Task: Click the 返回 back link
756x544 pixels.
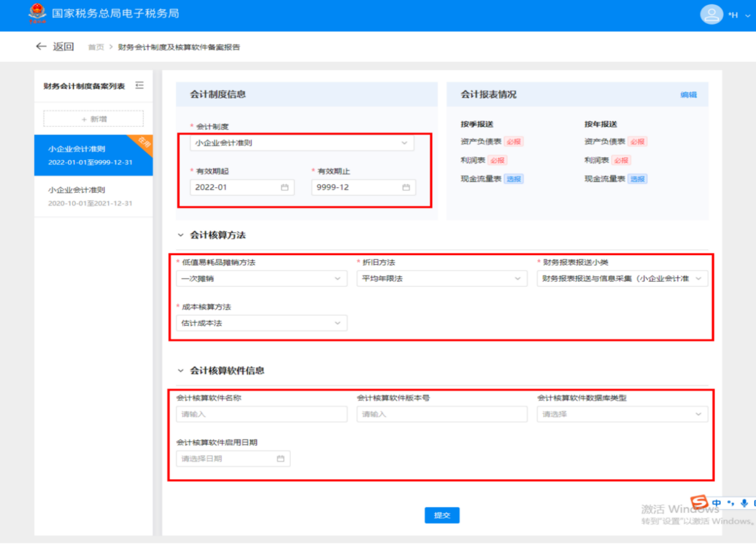Action: pyautogui.click(x=63, y=46)
